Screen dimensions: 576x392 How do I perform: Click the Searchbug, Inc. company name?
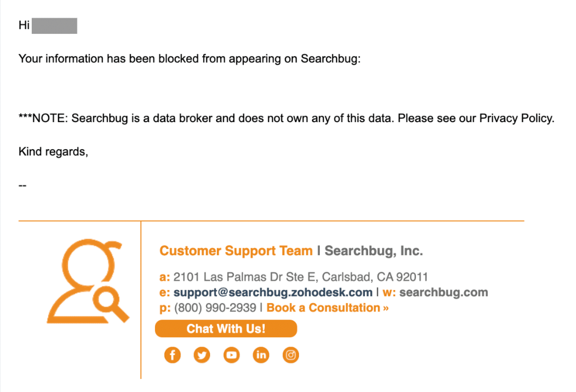pyautogui.click(x=374, y=251)
